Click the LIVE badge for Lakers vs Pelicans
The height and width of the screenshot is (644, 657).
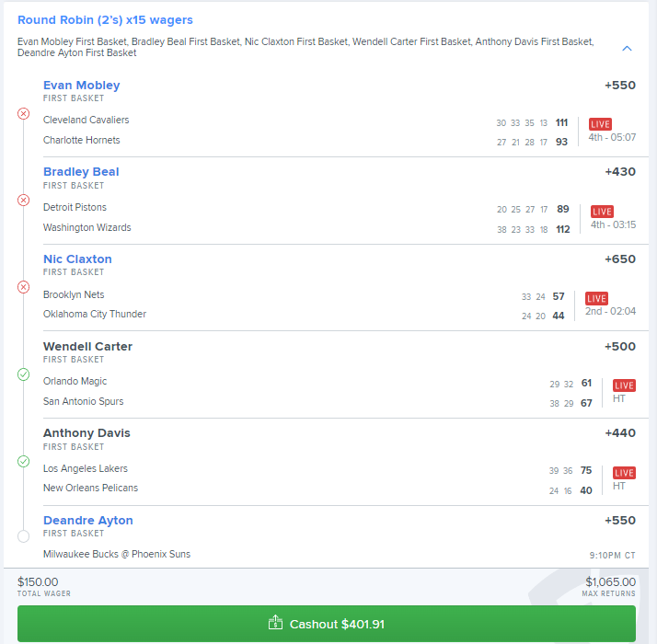[624, 473]
